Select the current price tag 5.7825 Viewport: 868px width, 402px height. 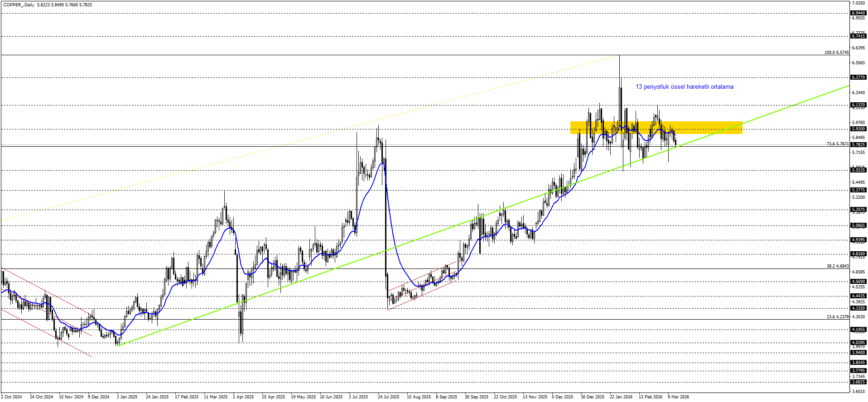coord(858,145)
